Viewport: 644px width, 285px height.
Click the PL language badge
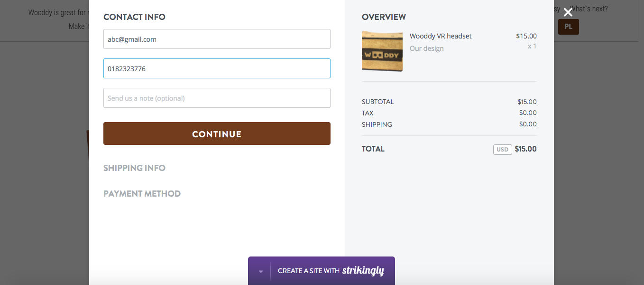568,27
